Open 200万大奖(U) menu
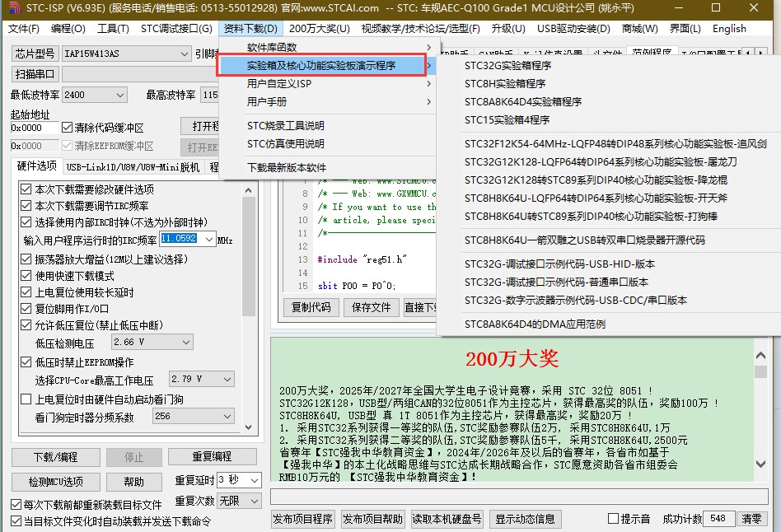 tap(320, 28)
